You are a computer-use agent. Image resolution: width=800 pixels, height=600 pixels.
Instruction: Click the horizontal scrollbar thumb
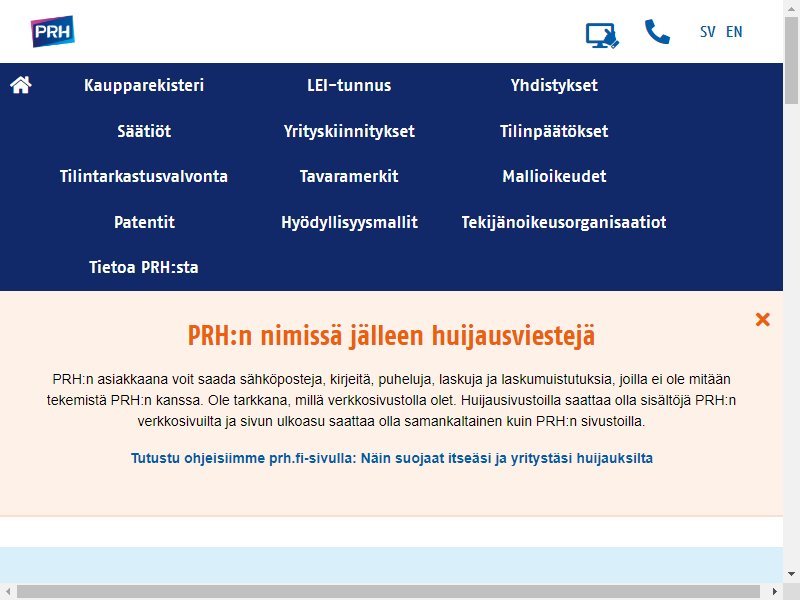click(389, 592)
